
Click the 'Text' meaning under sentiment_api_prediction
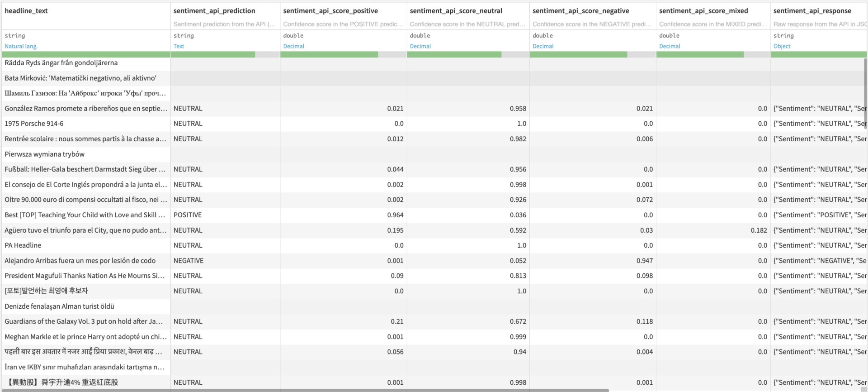pyautogui.click(x=179, y=46)
